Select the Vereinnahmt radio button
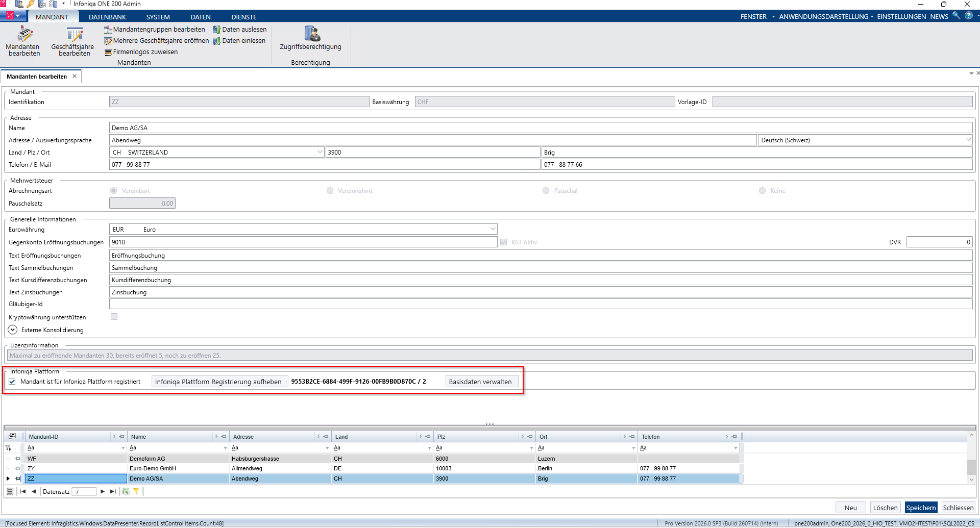The image size is (980, 528). tap(330, 191)
